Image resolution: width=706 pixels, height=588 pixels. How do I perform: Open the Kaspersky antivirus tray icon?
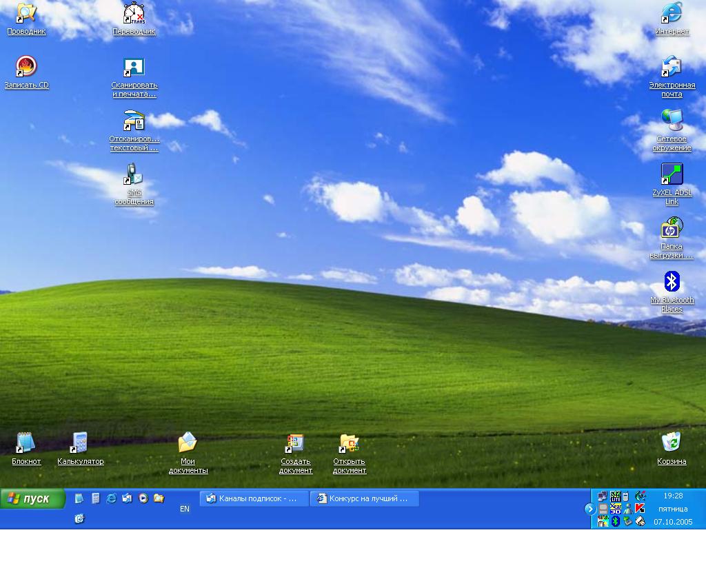pos(641,509)
